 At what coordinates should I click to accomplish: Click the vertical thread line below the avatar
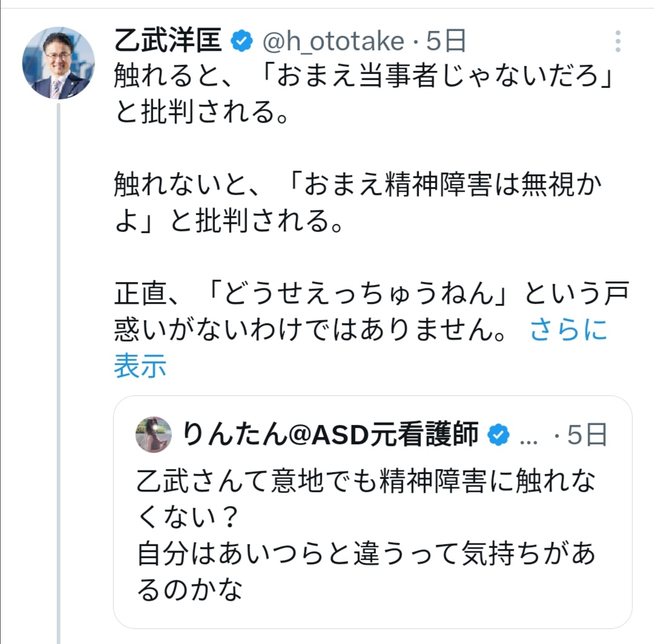pos(59,363)
